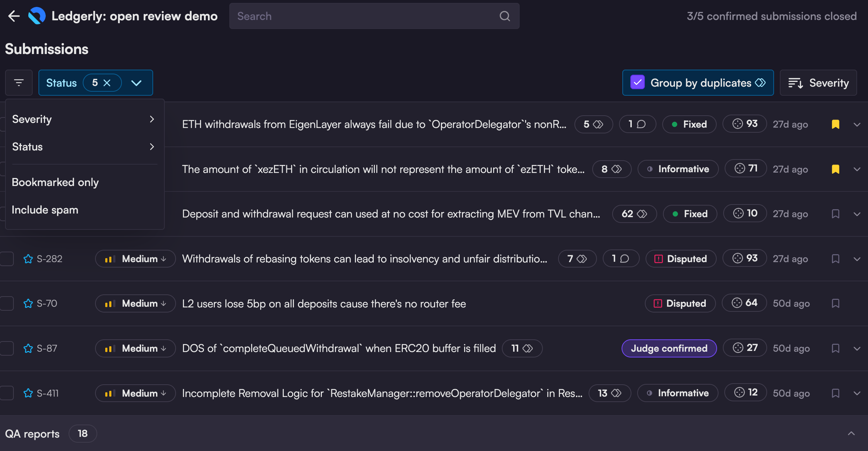
Task: Choose Bookmarked only filter option
Action: [55, 182]
